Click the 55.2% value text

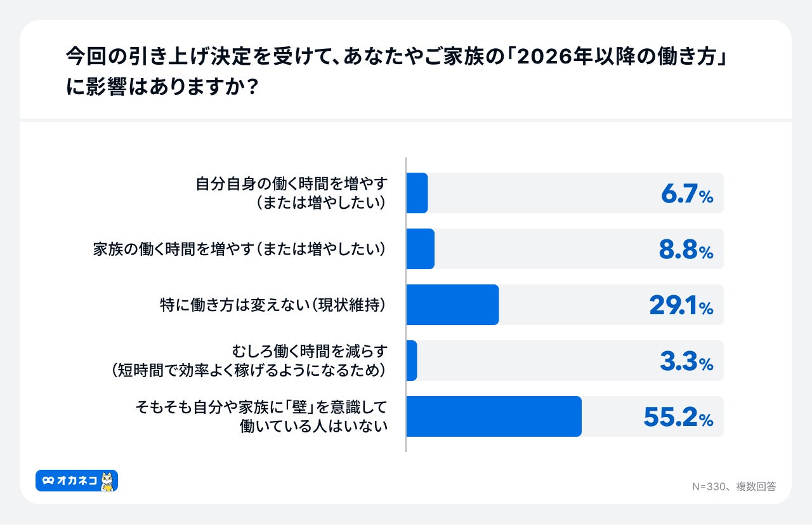(x=678, y=417)
